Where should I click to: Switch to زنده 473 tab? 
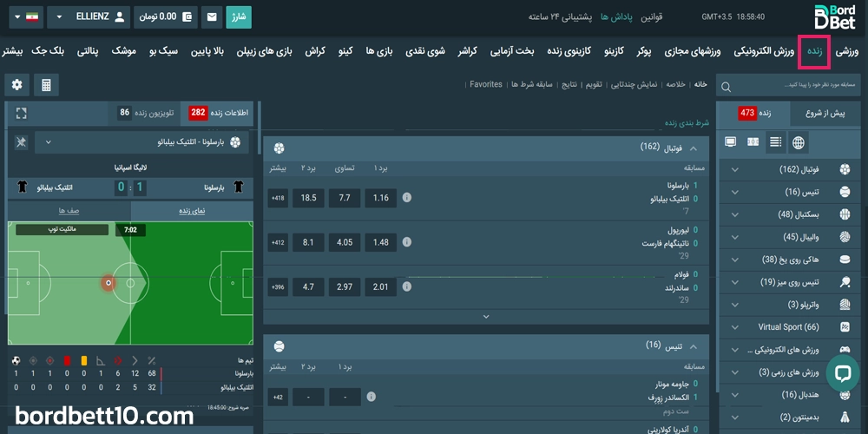coord(755,114)
